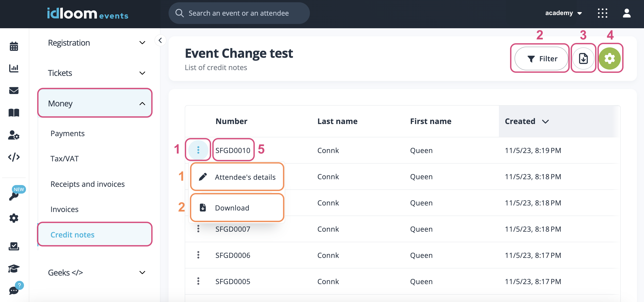The image size is (644, 302).
Task: Click the Filter button
Action: click(x=541, y=59)
